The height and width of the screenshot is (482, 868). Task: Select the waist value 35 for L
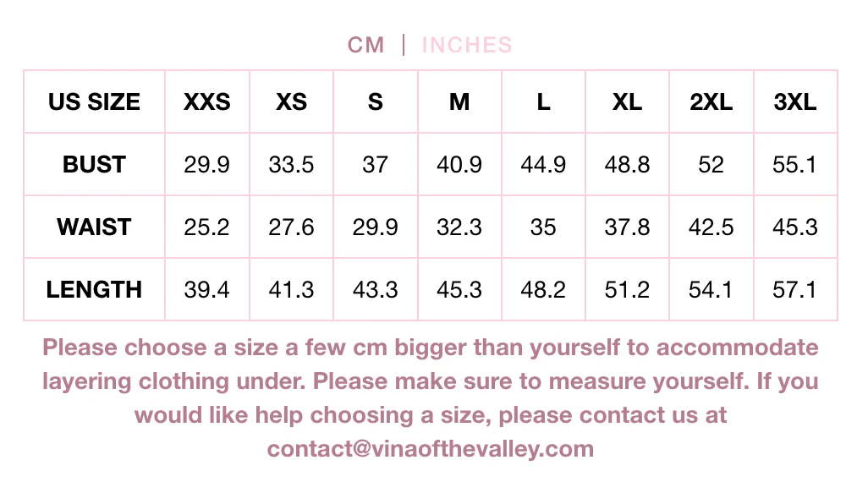(x=544, y=227)
